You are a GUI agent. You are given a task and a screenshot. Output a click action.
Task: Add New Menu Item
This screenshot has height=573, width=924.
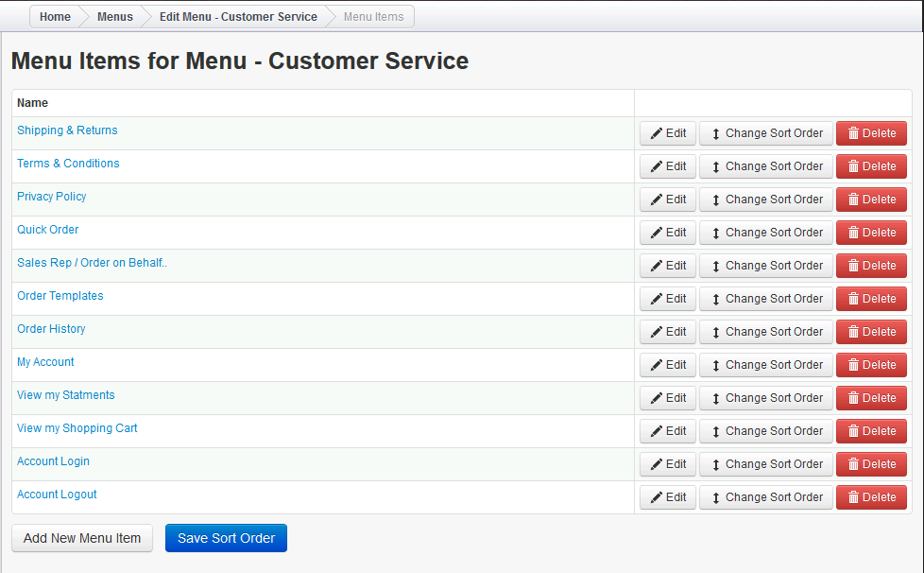[82, 538]
